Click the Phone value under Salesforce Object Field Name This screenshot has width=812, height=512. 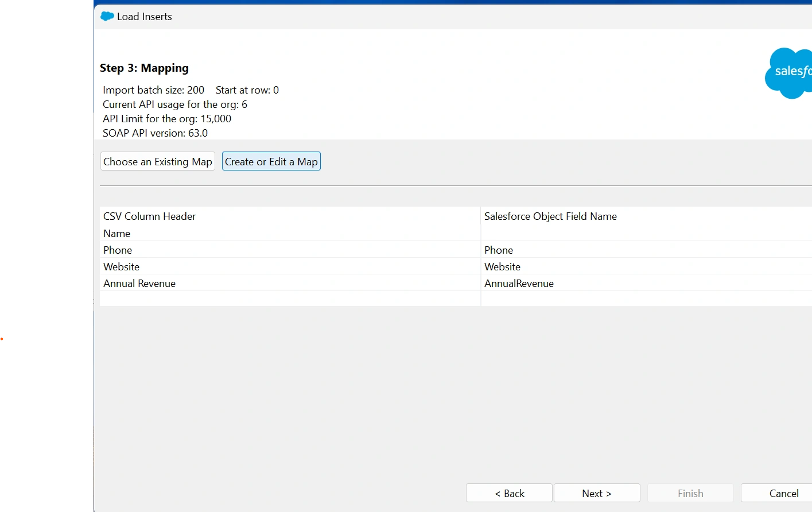pyautogui.click(x=498, y=250)
